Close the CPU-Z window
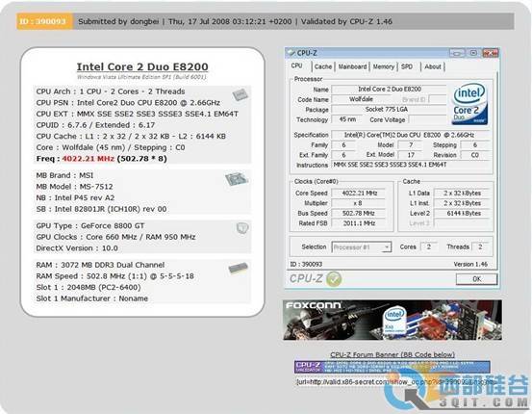Image resolution: width=532 pixels, height=414 pixels. 490,53
